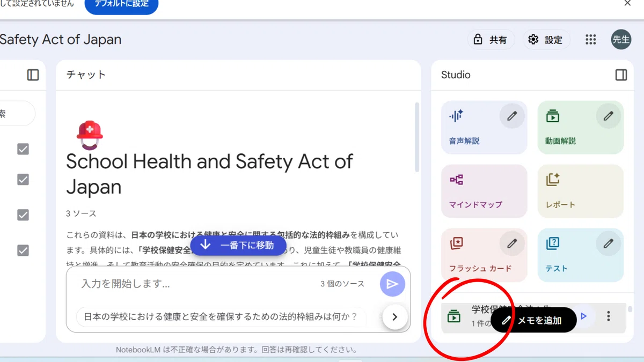Click the 3 ソース text in chat
The height and width of the screenshot is (362, 644).
click(81, 213)
